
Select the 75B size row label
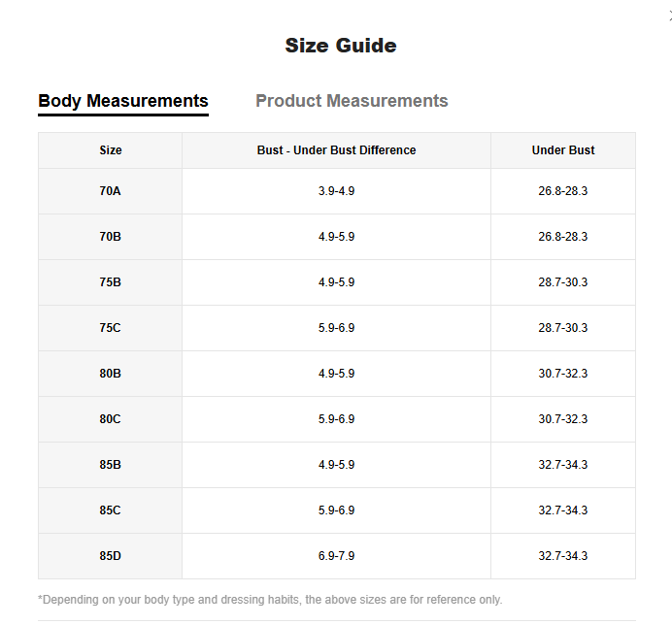tap(110, 282)
